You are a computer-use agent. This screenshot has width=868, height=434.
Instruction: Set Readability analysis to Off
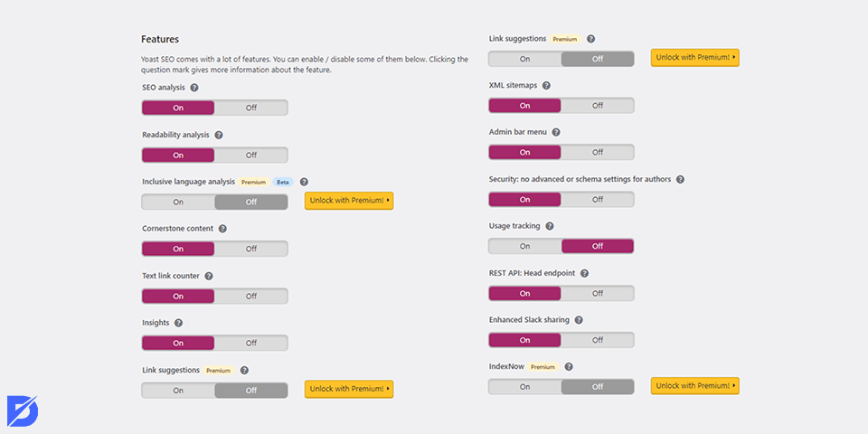click(x=251, y=155)
